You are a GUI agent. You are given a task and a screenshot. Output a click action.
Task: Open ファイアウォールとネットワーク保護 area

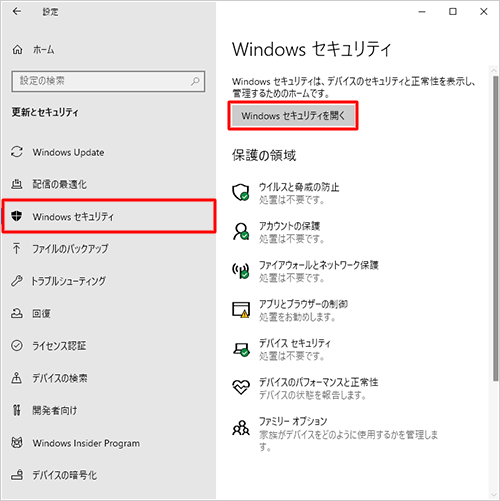pyautogui.click(x=305, y=271)
